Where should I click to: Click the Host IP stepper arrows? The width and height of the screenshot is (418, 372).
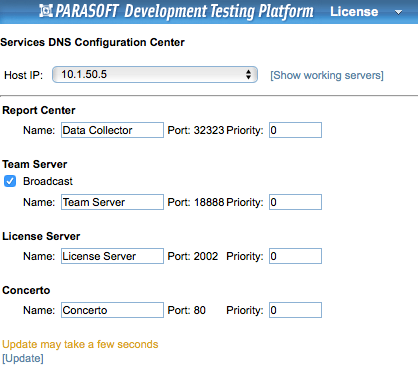pyautogui.click(x=248, y=74)
